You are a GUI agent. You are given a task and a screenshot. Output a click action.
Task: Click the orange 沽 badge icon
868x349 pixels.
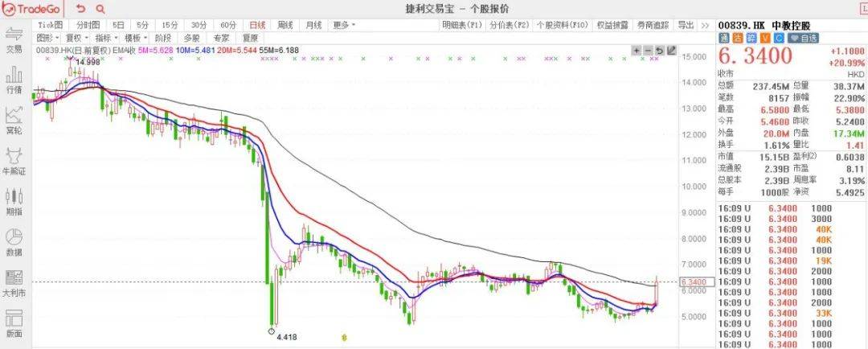pos(737,39)
